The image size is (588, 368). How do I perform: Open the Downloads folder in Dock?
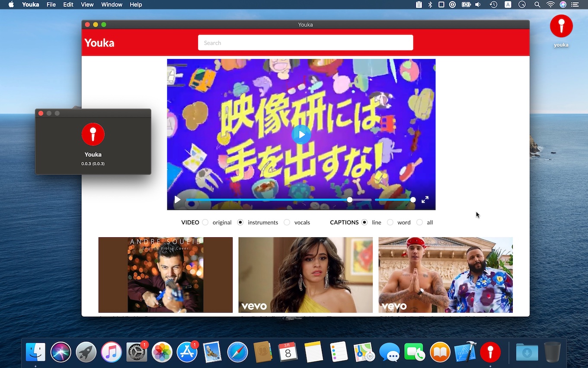click(x=527, y=352)
